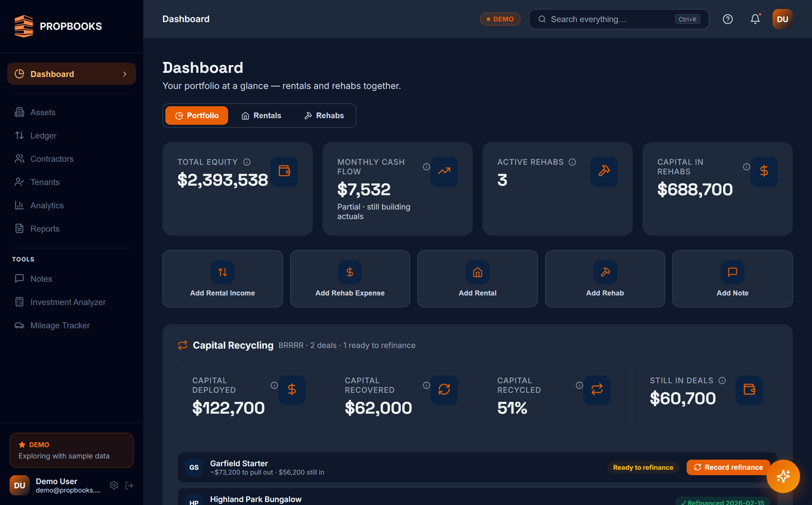Go to Contractors in the sidebar

pyautogui.click(x=71, y=159)
